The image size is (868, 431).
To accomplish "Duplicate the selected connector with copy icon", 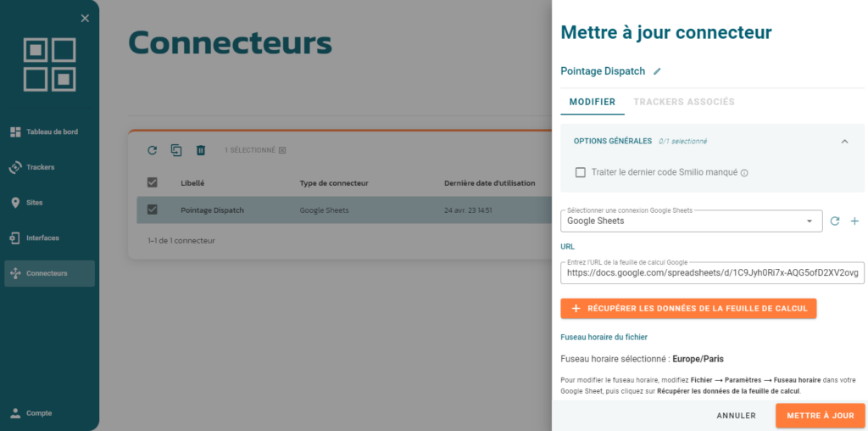I will (176, 150).
